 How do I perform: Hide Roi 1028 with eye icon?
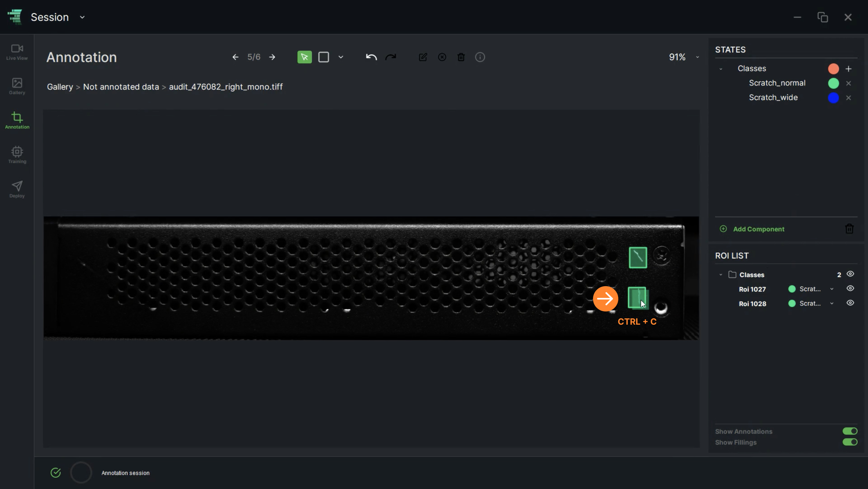click(x=850, y=303)
